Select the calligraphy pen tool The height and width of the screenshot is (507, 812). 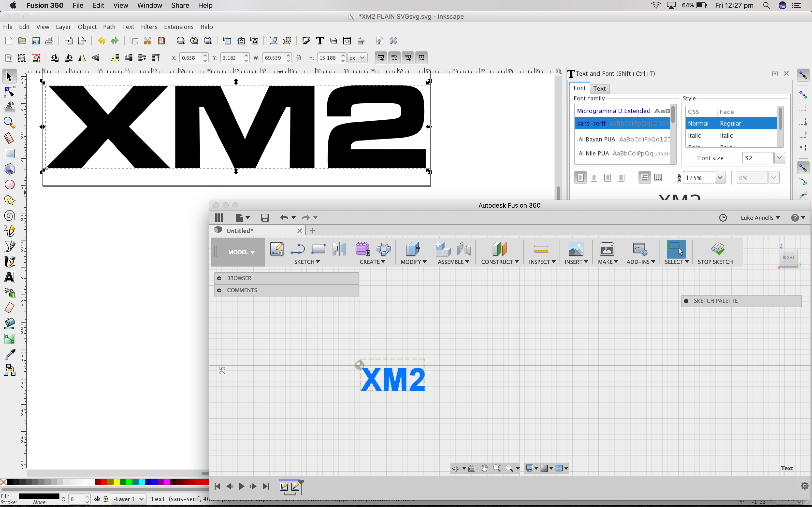pos(10,262)
